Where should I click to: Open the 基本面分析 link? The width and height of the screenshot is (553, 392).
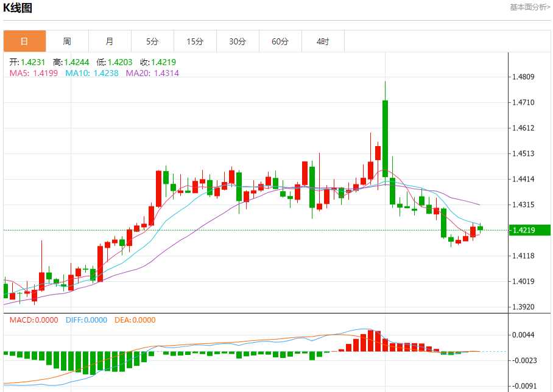530,7
